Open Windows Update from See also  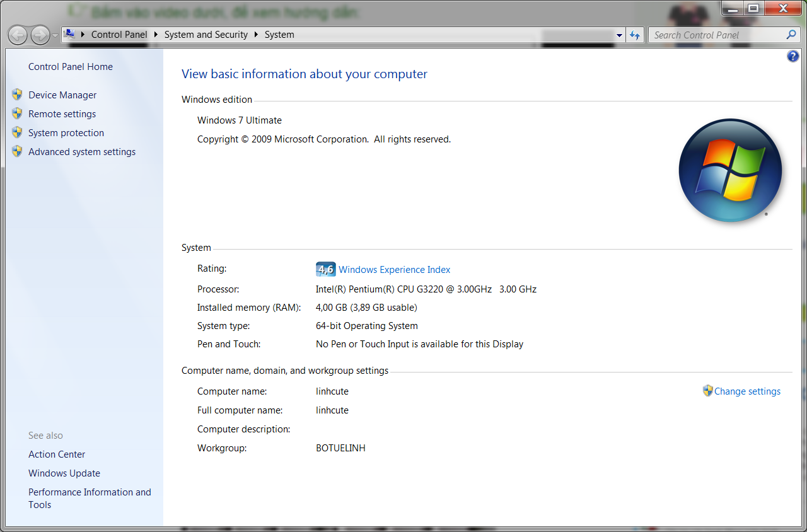pos(64,473)
